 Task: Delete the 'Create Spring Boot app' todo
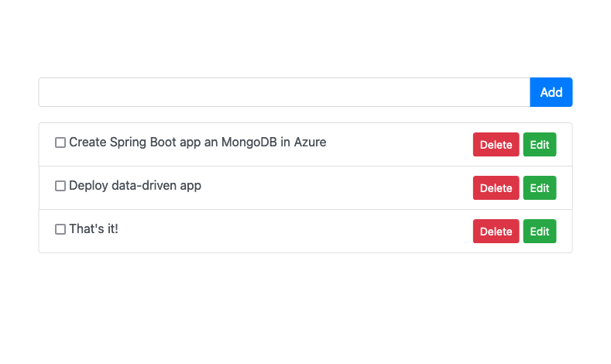point(496,145)
